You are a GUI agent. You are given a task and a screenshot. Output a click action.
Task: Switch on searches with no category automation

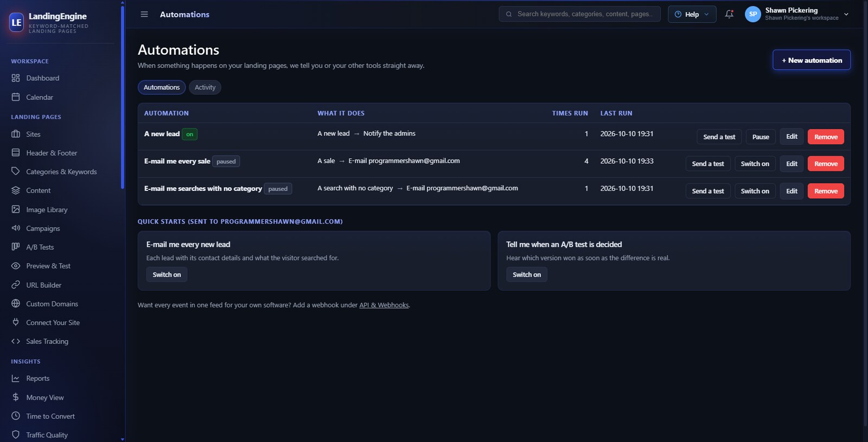click(755, 191)
